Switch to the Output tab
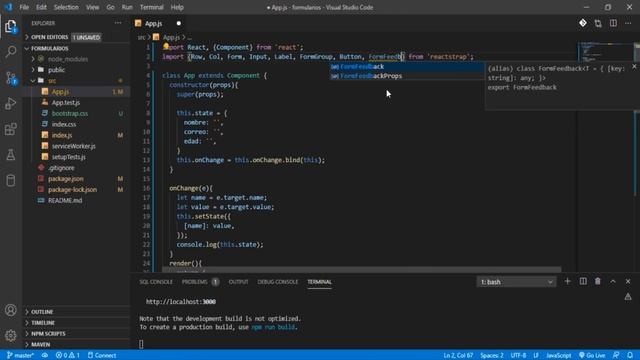Screen dimensions: 640x360 coord(238,282)
